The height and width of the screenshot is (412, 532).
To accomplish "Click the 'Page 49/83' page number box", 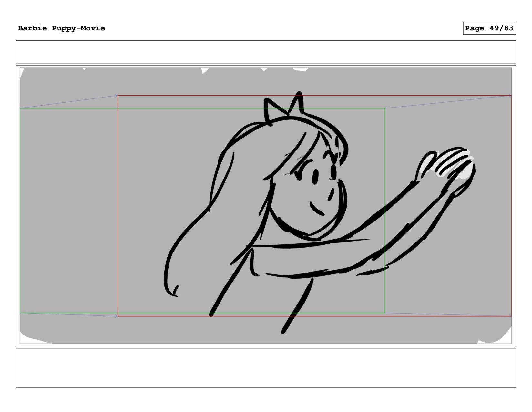I will (489, 28).
